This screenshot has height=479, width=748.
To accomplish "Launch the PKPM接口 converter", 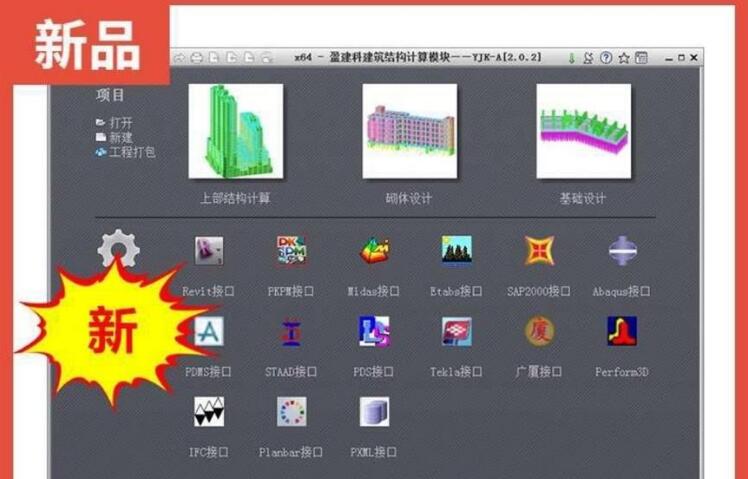I will coord(291,251).
